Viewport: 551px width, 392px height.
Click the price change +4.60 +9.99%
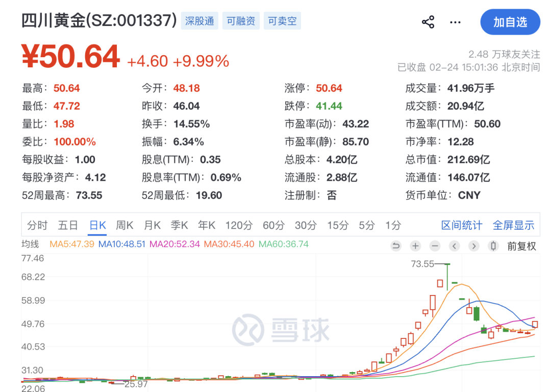[178, 61]
